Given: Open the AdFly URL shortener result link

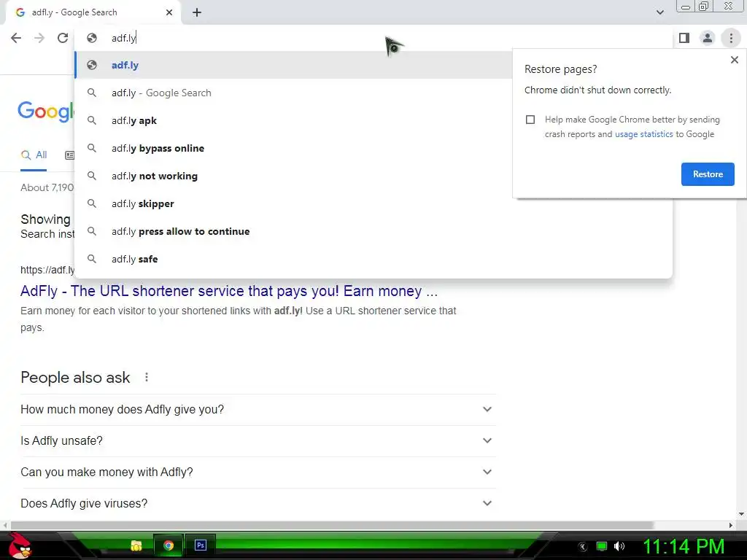Looking at the screenshot, I should [x=228, y=291].
